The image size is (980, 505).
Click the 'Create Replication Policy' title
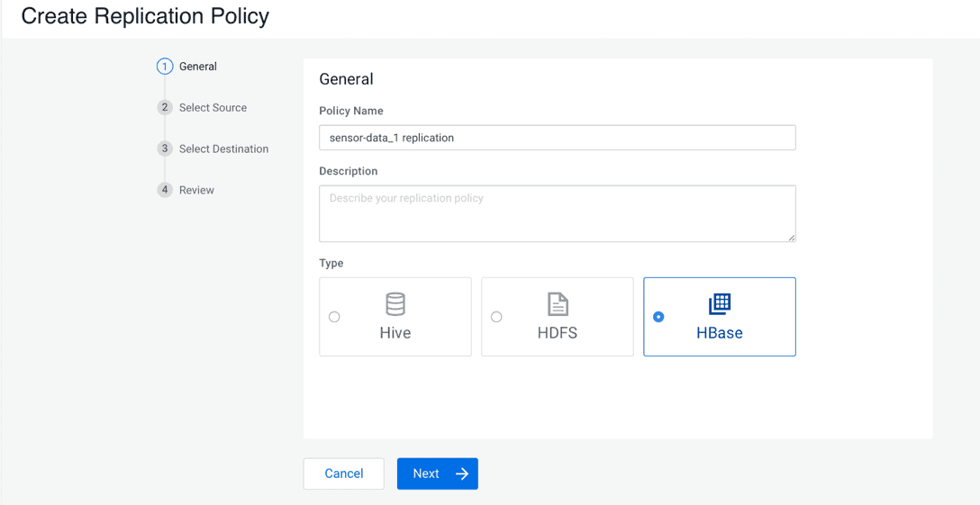145,16
